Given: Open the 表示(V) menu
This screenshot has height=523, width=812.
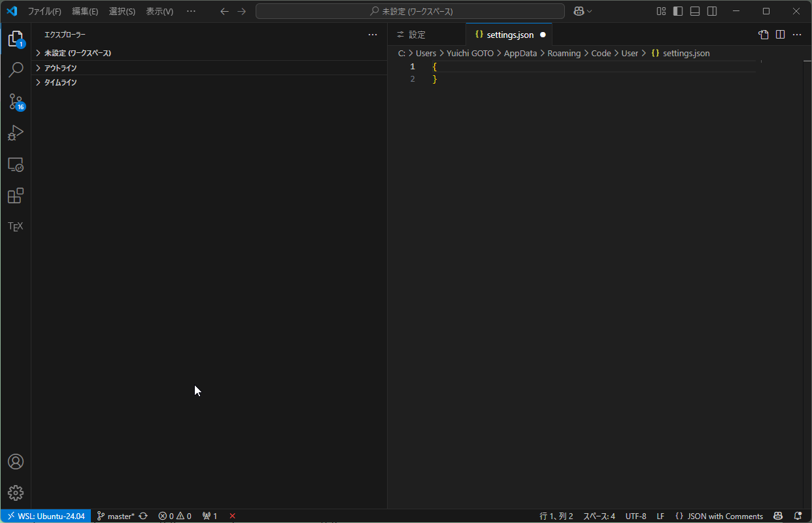Looking at the screenshot, I should tap(160, 11).
